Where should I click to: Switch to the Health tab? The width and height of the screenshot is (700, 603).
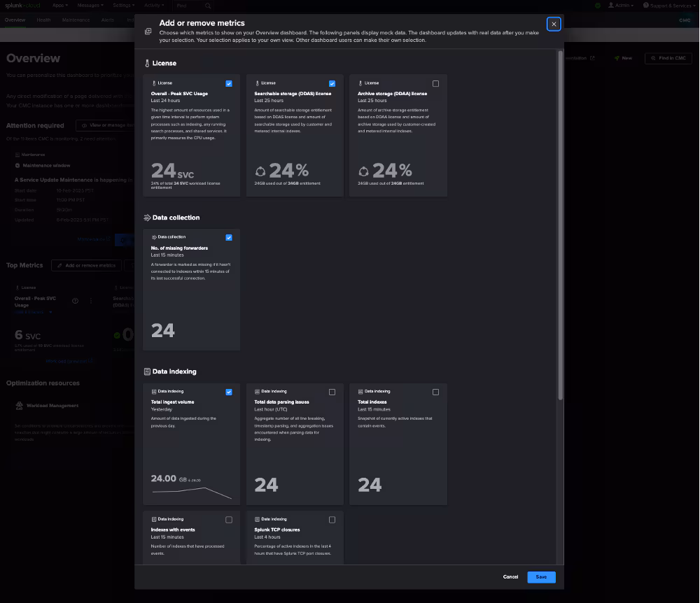[43, 20]
